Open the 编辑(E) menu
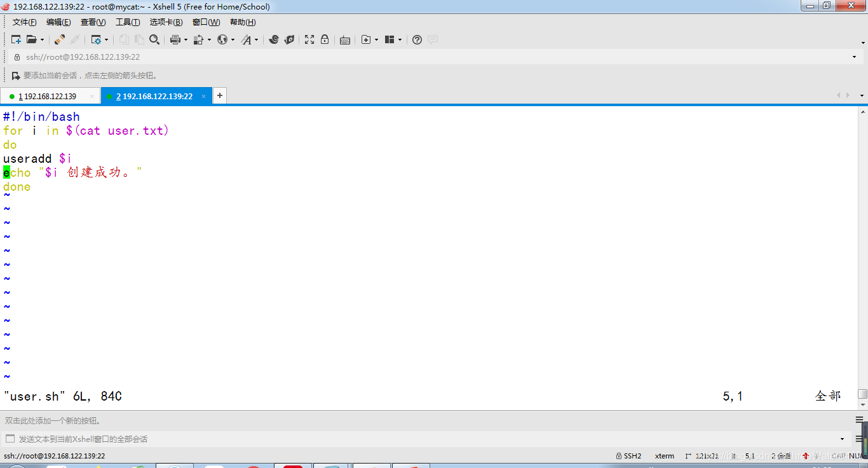 click(x=58, y=22)
